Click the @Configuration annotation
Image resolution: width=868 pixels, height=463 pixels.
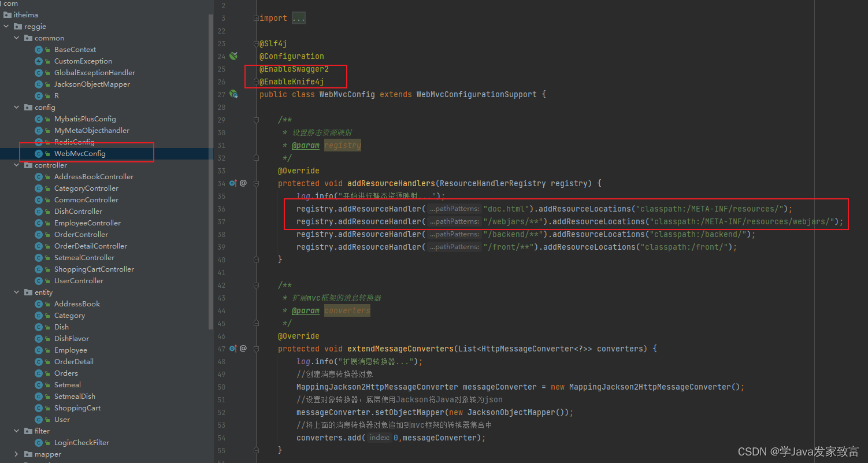tap(291, 56)
